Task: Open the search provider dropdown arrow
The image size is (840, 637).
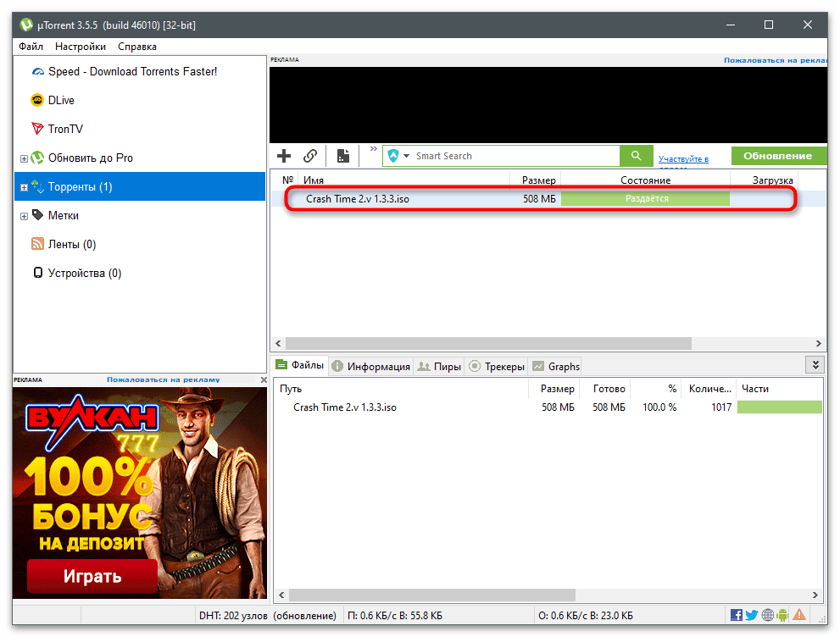Action: 407,157
